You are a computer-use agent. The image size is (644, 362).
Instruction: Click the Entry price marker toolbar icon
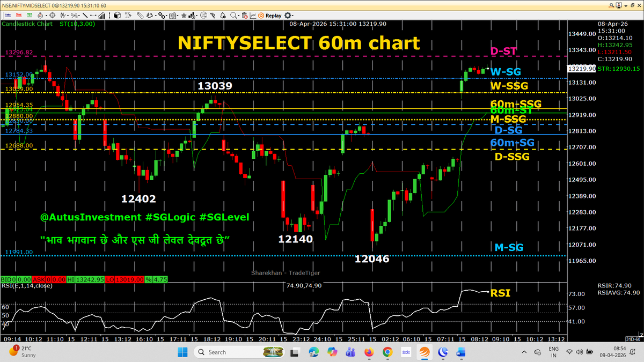pyautogui.click(x=8, y=16)
